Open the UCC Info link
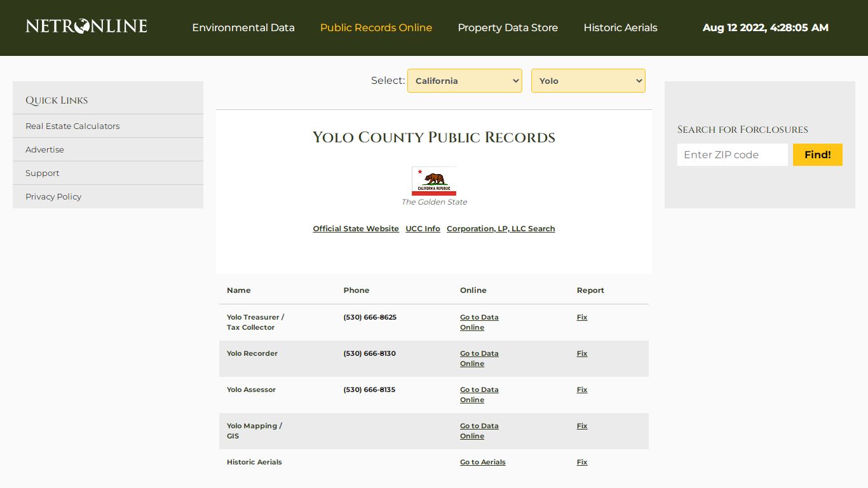This screenshot has height=488, width=868. (423, 229)
